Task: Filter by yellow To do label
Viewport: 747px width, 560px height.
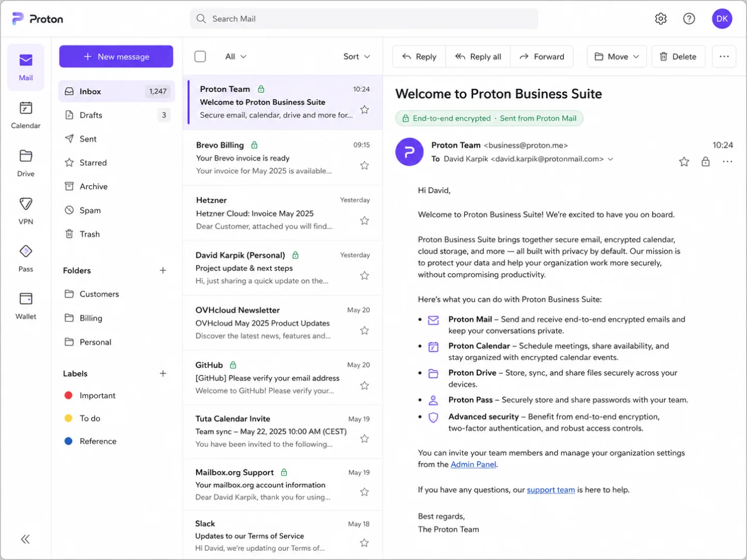Action: (117, 418)
